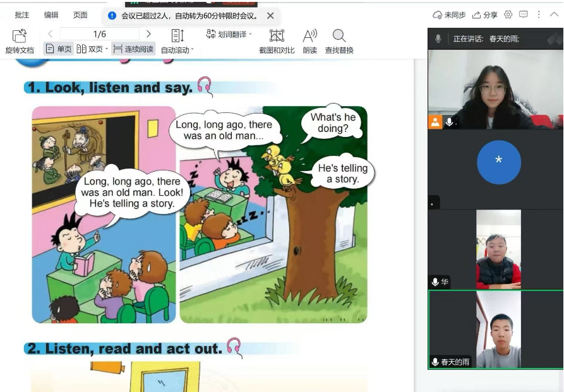Click the Rotate Document (旋转文档) icon

[19, 37]
